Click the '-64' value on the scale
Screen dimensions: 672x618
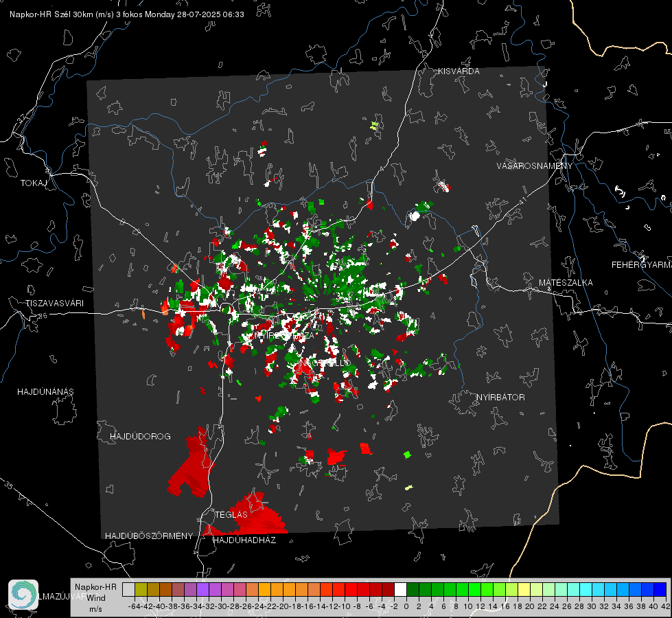click(134, 606)
